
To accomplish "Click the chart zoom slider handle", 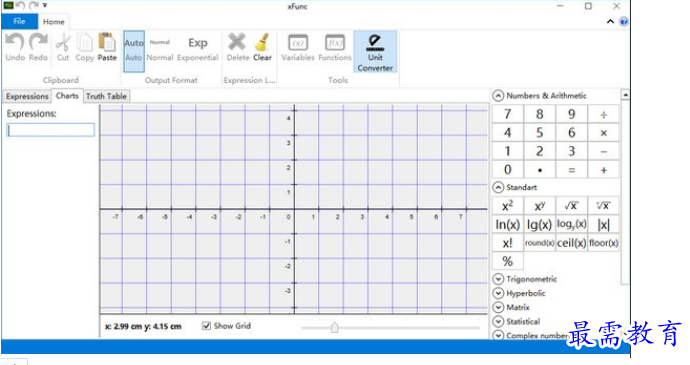I will tap(334, 328).
